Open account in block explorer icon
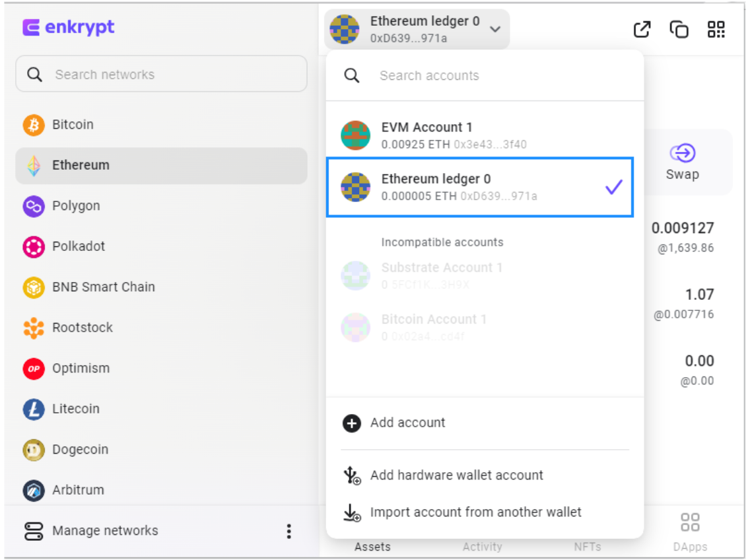 click(x=642, y=30)
